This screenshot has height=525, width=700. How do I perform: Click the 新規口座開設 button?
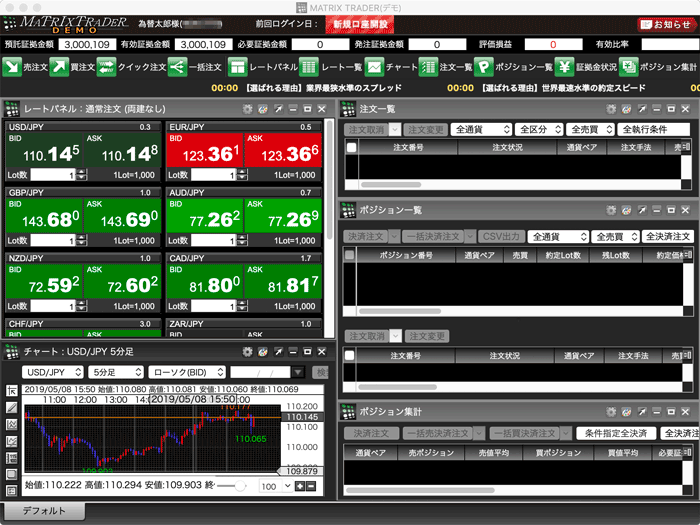click(x=364, y=24)
